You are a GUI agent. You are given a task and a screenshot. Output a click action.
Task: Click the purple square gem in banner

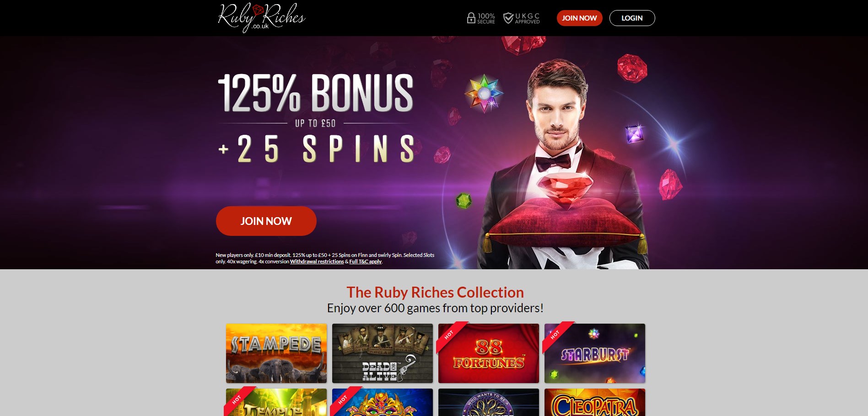[x=635, y=134]
